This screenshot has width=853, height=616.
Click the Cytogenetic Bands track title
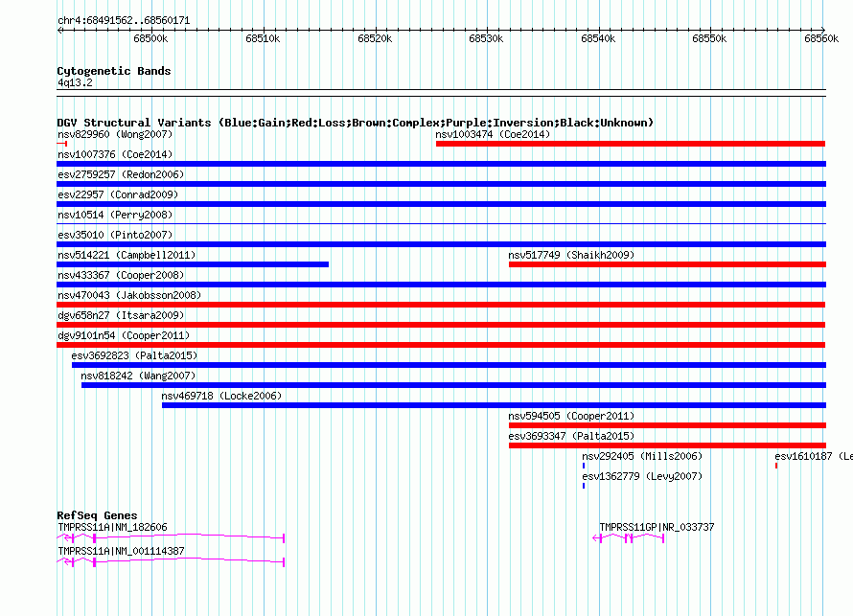(114, 71)
